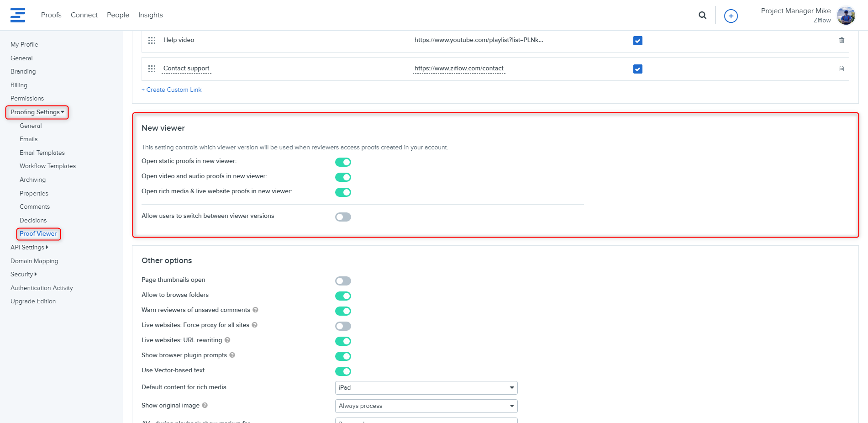Edit the Contact support URL field
The height and width of the screenshot is (423, 868).
[x=458, y=69]
